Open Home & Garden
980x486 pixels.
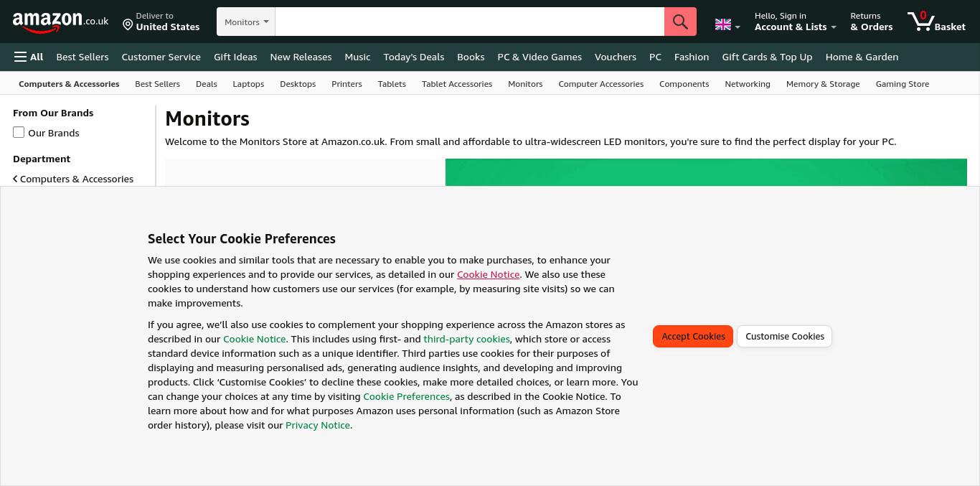(x=862, y=57)
